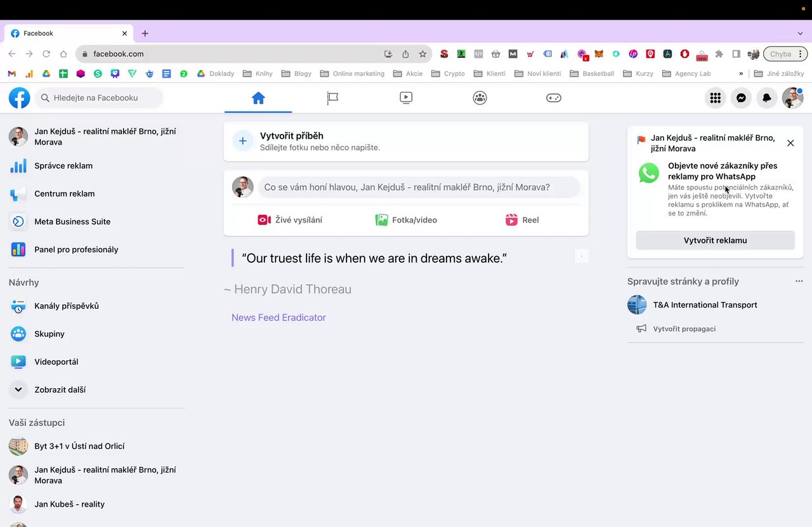Open Skupiny in the sidebar

96,334
